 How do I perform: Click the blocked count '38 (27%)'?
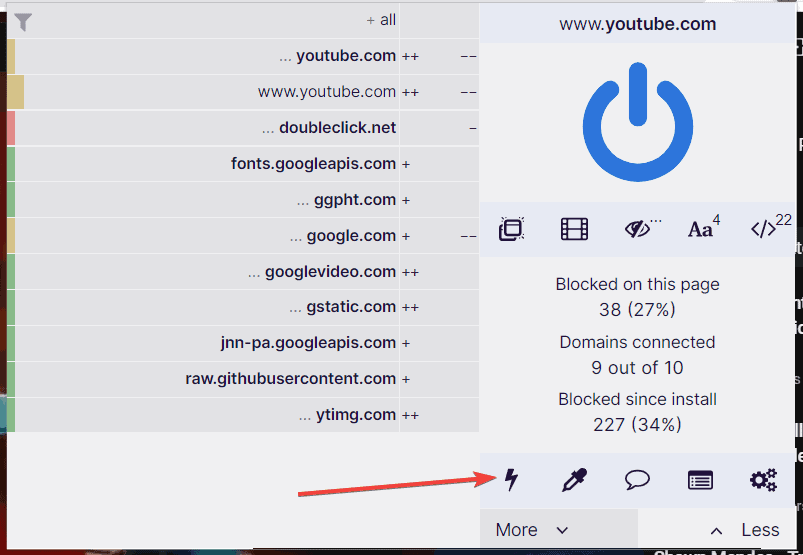click(x=638, y=309)
